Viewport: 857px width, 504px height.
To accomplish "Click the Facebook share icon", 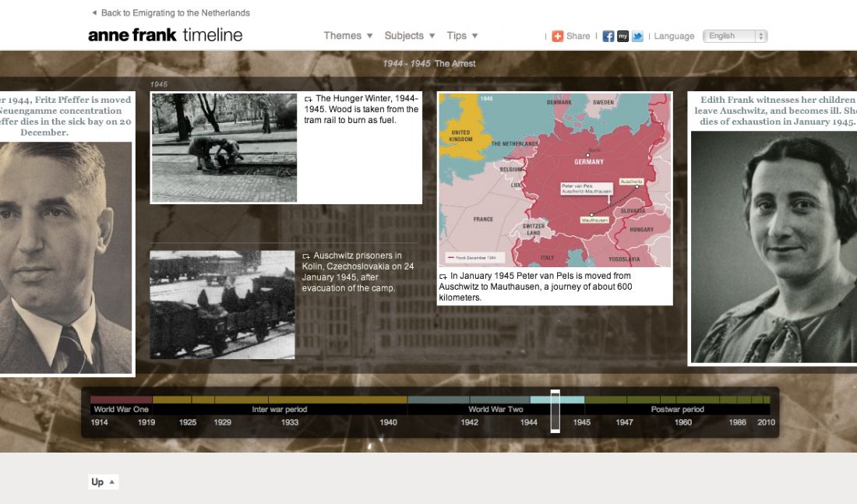I will point(607,36).
